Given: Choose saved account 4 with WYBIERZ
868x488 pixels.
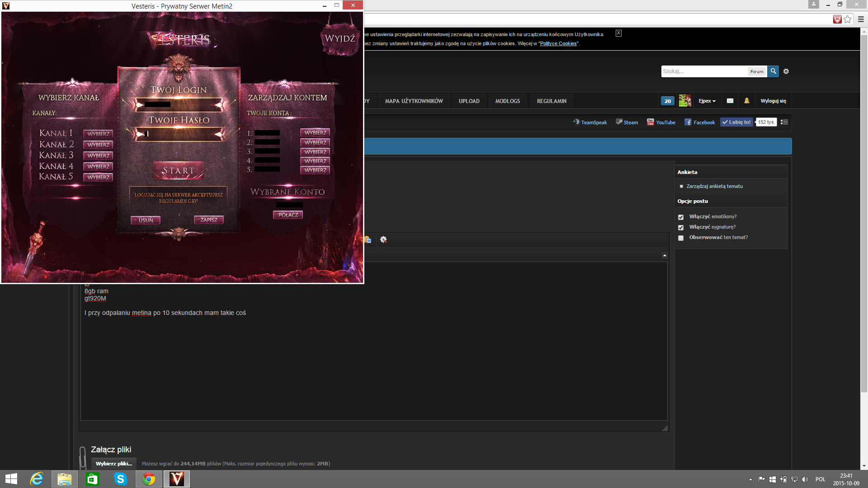Looking at the screenshot, I should pyautogui.click(x=315, y=161).
